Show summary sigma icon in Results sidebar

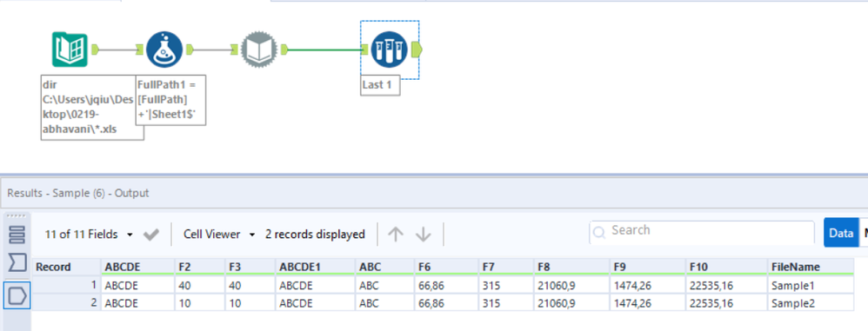[17, 262]
